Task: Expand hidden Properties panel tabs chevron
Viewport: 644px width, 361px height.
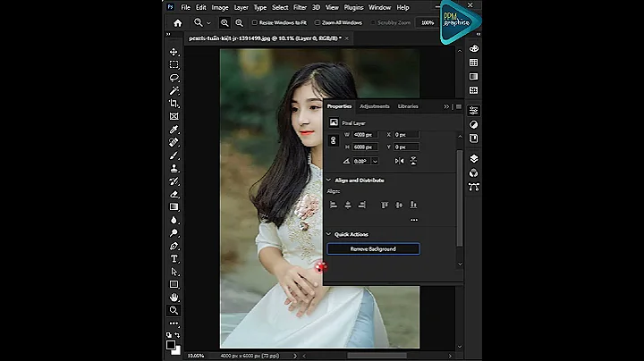Action: (x=446, y=106)
